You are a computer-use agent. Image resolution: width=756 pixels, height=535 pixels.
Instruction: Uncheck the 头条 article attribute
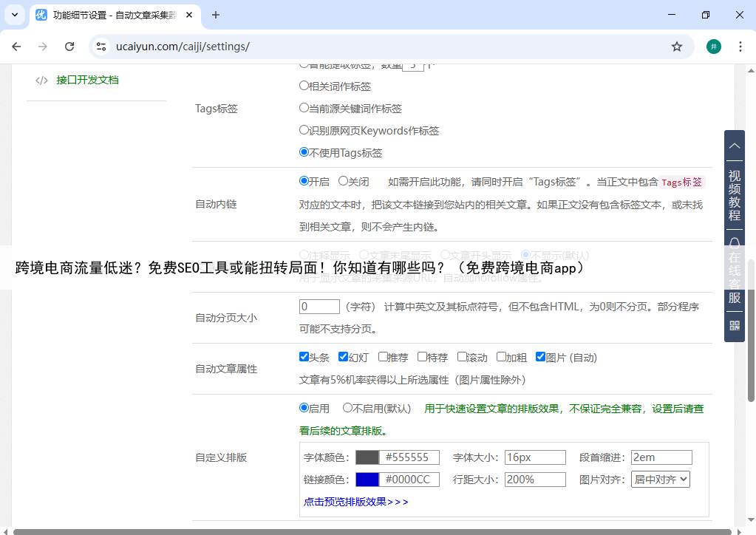click(304, 357)
